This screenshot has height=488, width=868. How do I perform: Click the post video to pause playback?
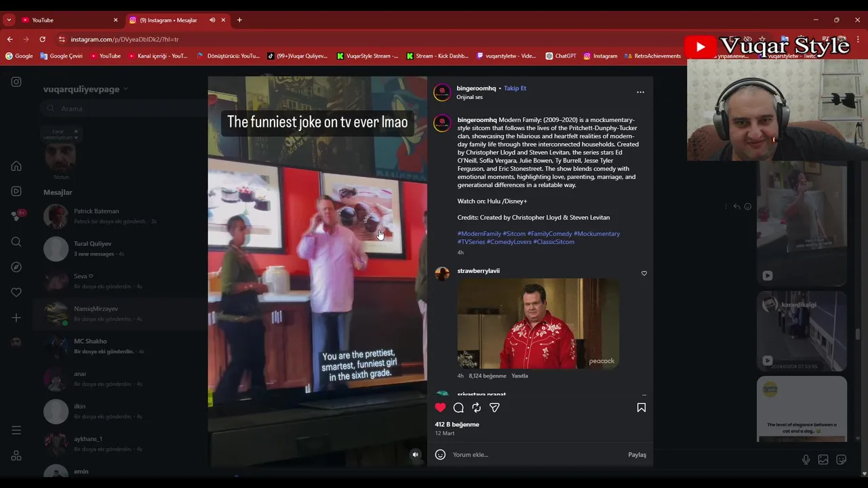point(317,271)
